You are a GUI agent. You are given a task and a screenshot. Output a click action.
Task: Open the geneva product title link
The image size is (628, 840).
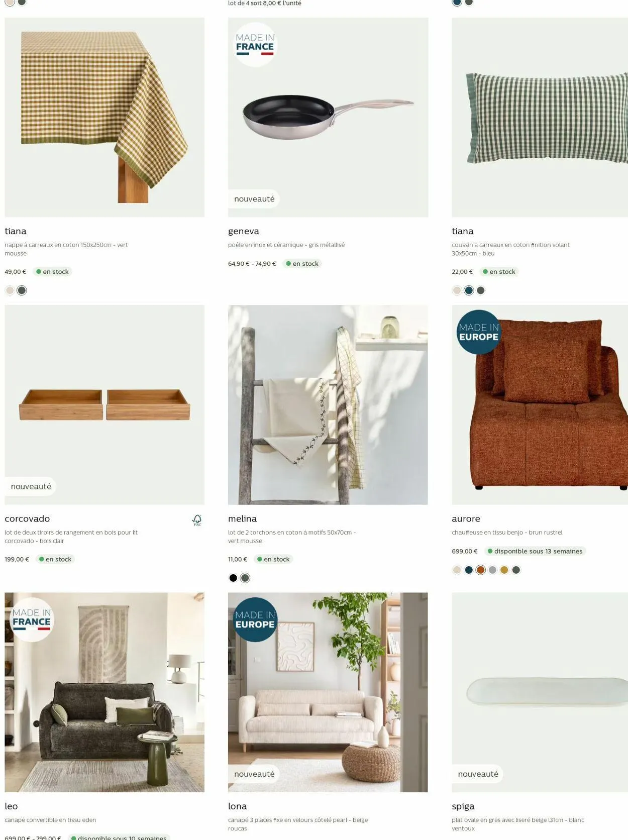(x=244, y=231)
